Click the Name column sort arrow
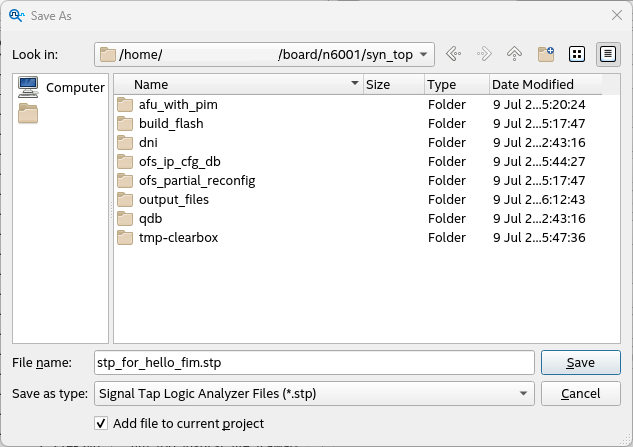The height and width of the screenshot is (447, 633). (354, 85)
